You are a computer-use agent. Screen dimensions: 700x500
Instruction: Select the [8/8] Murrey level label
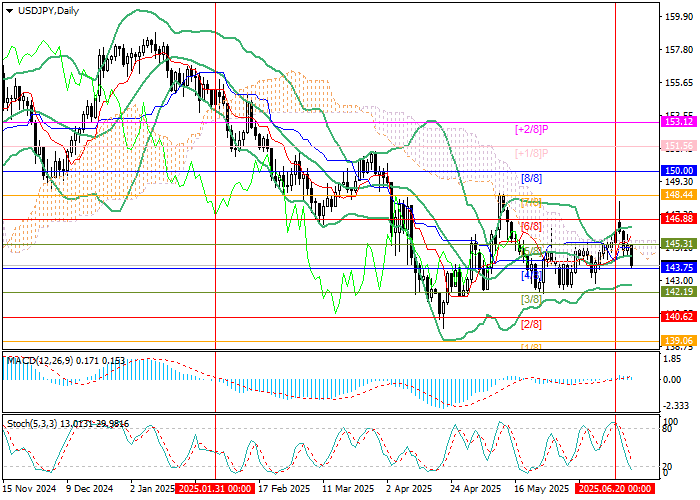(532, 178)
